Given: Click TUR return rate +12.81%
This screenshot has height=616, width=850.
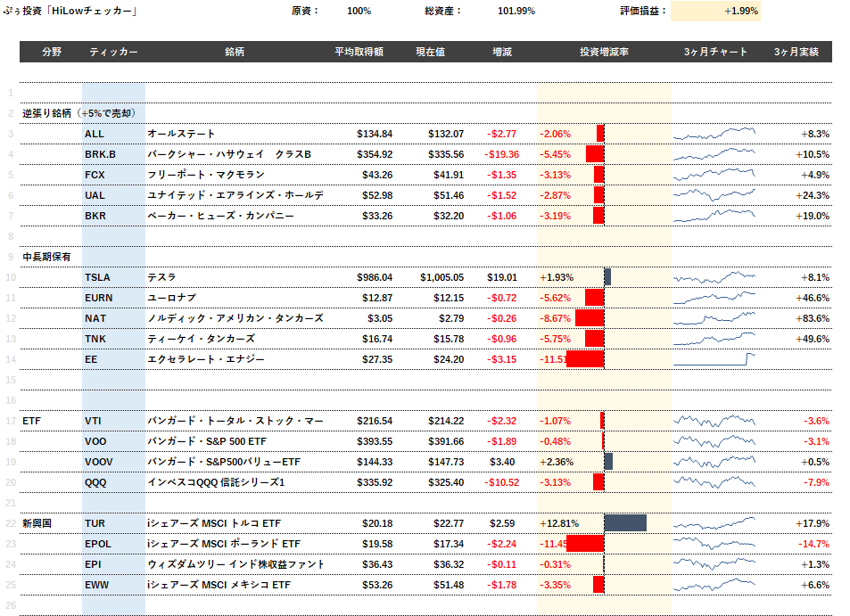Looking at the screenshot, I should [x=559, y=523].
